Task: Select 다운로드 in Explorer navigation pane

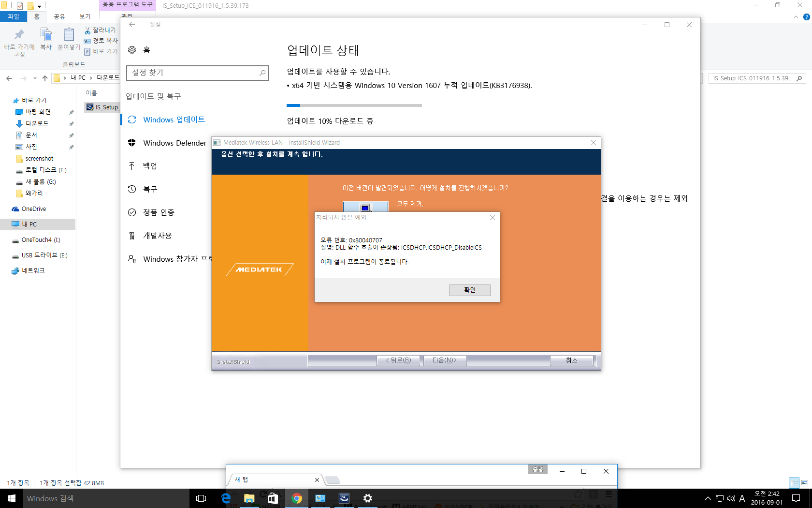Action: (x=37, y=123)
